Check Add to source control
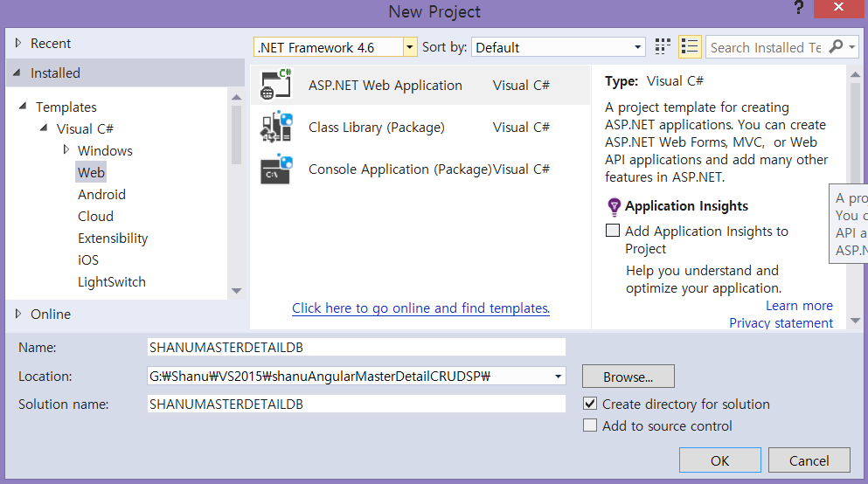Image resolution: width=868 pixels, height=484 pixels. pyautogui.click(x=590, y=425)
